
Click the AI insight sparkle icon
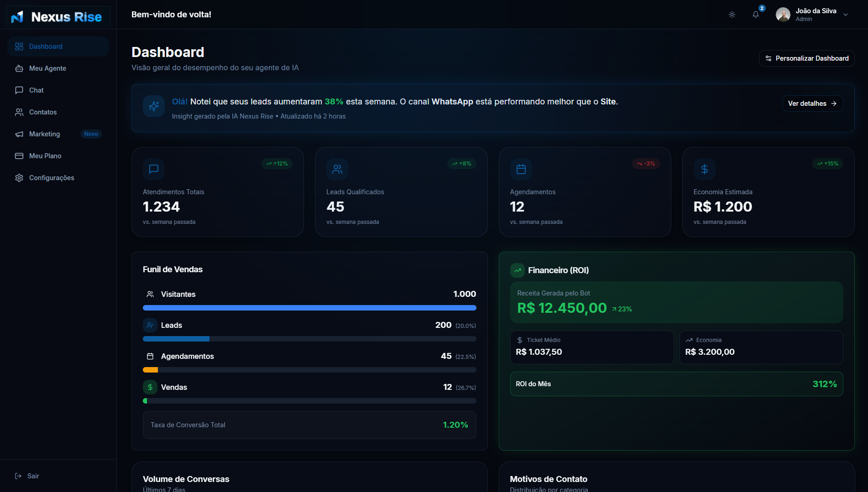tap(154, 106)
